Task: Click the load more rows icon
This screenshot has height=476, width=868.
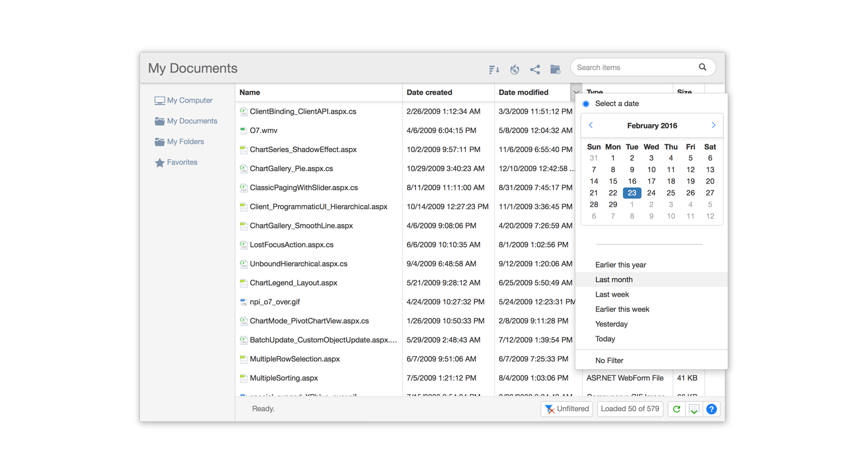Action: [x=694, y=409]
